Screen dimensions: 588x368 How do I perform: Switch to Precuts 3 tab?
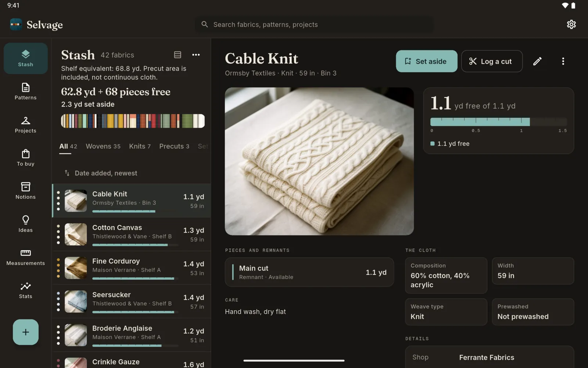(x=174, y=146)
